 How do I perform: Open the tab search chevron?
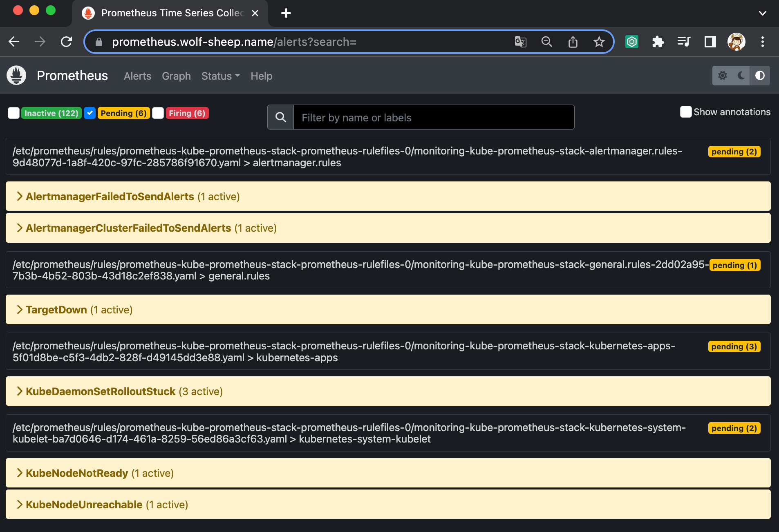click(763, 13)
